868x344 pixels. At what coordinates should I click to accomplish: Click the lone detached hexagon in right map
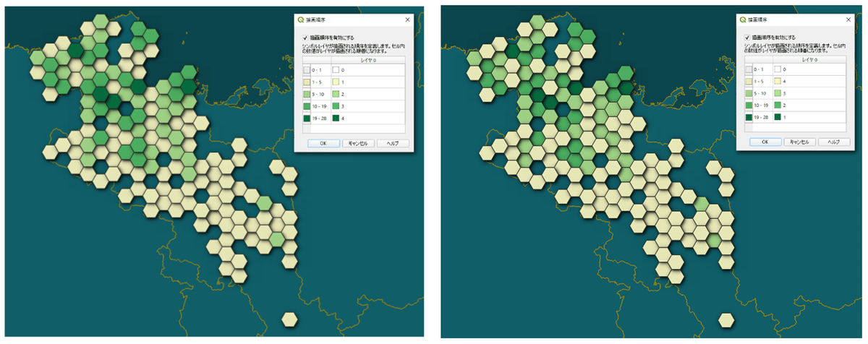[728, 319]
